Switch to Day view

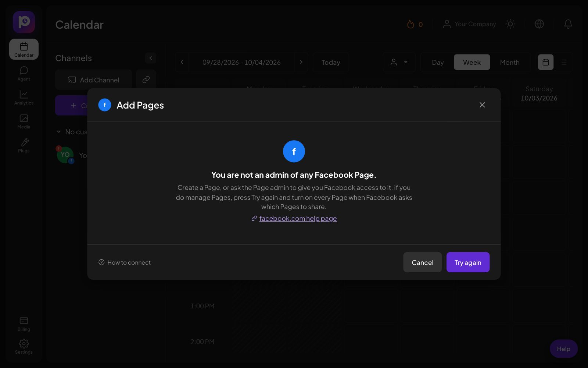coord(438,62)
